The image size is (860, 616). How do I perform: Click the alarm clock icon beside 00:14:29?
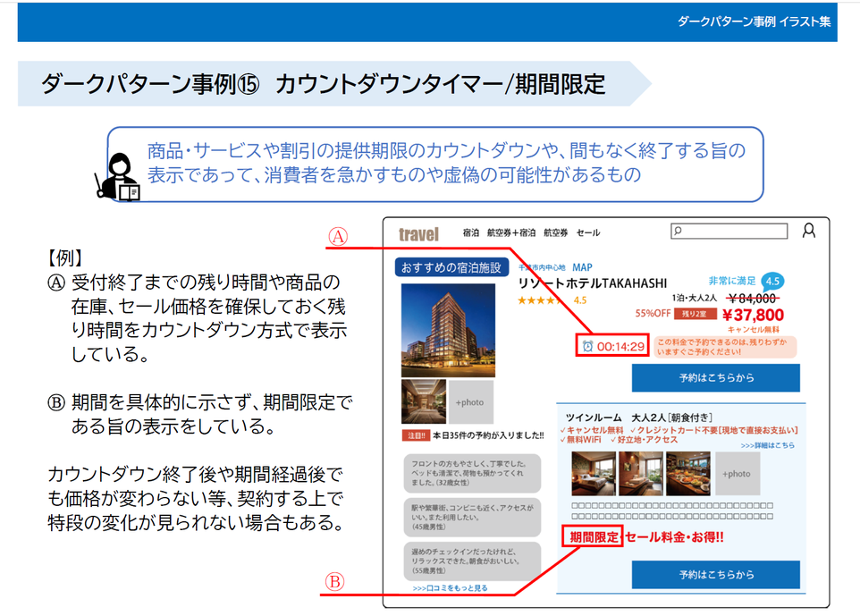click(587, 346)
